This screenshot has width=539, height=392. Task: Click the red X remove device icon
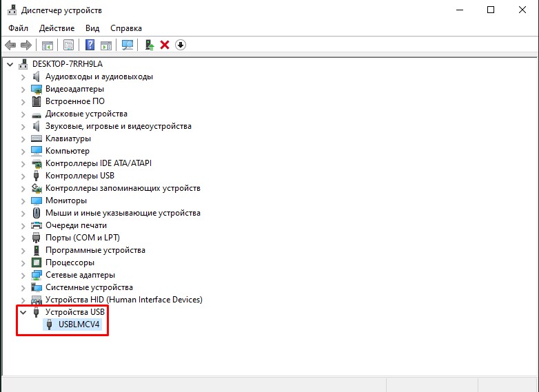click(x=165, y=45)
